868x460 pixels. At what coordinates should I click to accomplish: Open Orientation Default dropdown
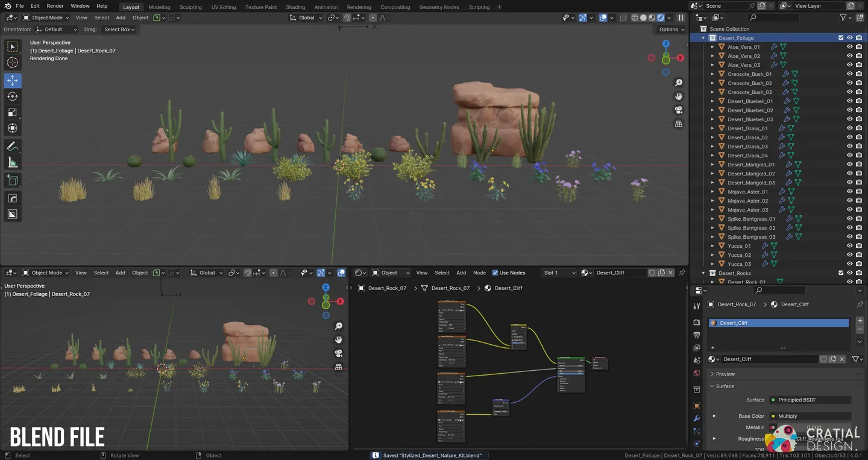[56, 30]
